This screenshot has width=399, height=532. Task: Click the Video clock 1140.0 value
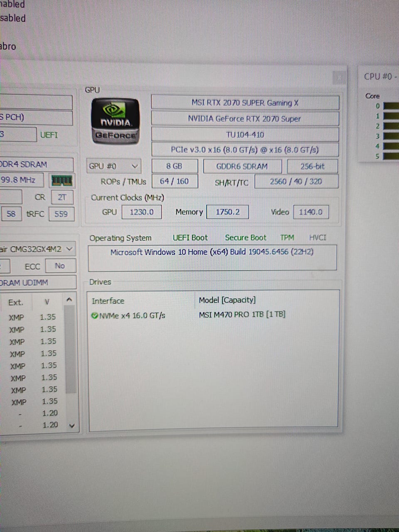coord(311,212)
